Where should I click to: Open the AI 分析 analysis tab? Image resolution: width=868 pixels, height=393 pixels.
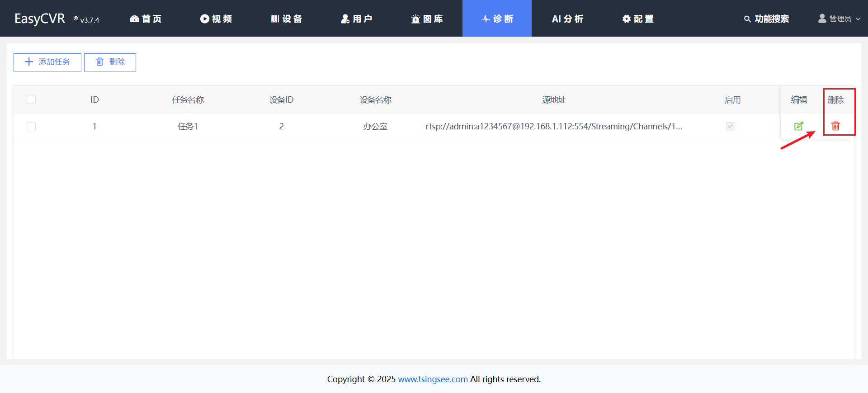coord(567,19)
